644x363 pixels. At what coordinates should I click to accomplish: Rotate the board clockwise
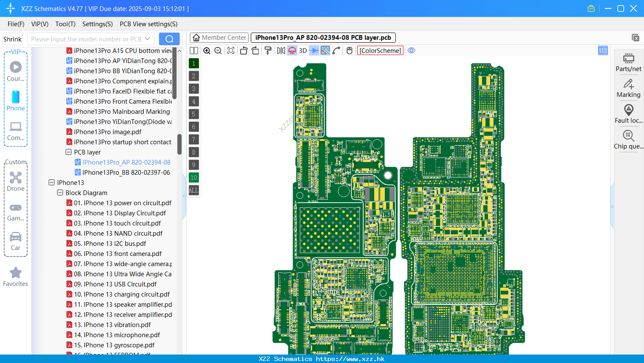(255, 50)
